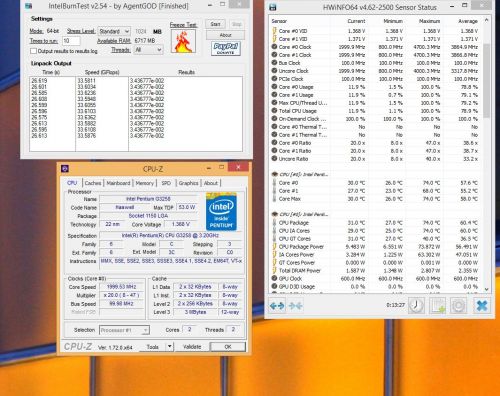Click the voltage icon beside Core #1 VID
Screen dimensions: 500x396
tap(274, 39)
